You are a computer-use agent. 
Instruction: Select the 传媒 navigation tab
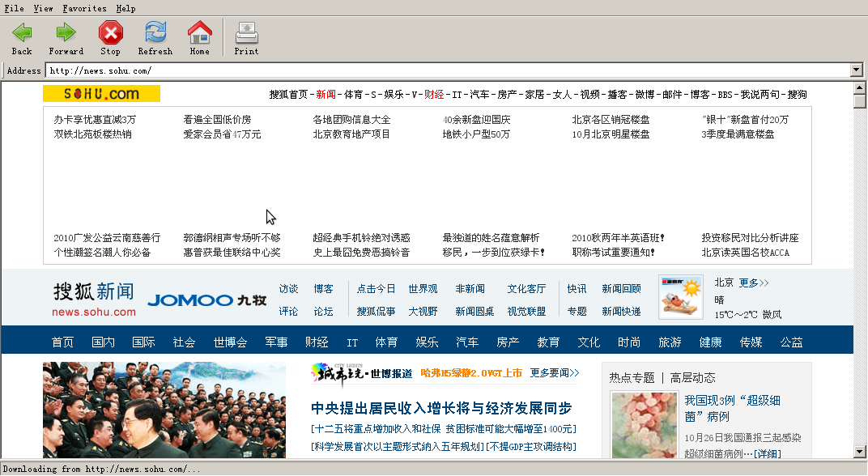(751, 342)
